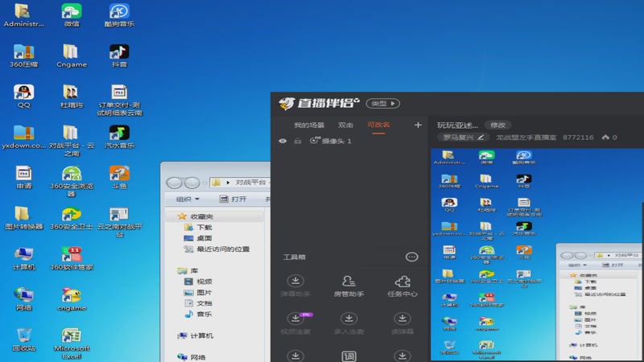Select the 申请 document on the desktop

coord(23,177)
